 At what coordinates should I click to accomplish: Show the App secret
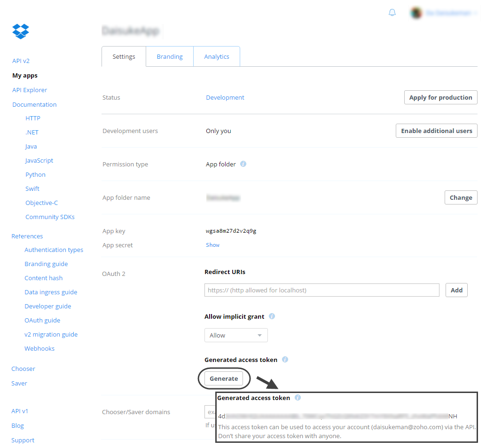tap(212, 245)
